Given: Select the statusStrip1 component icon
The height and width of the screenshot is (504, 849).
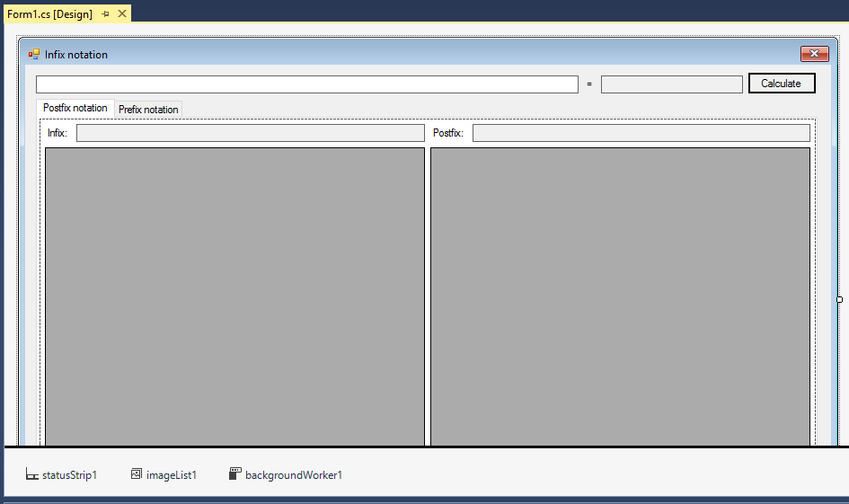Looking at the screenshot, I should click(x=32, y=474).
